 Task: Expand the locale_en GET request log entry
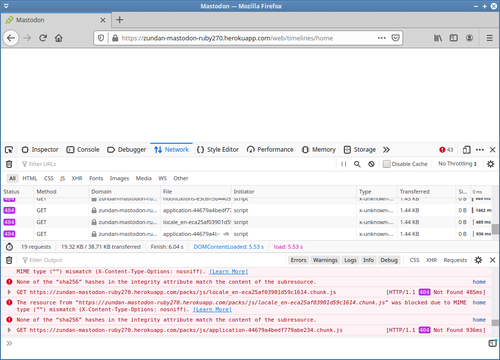[9, 292]
